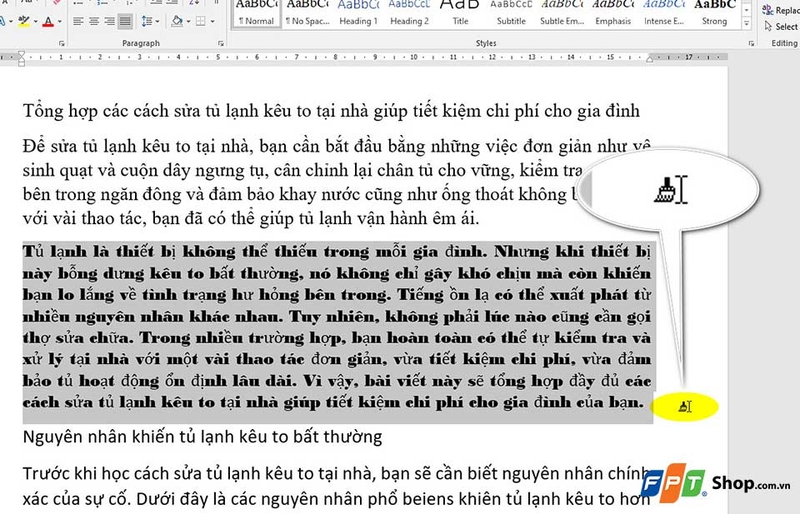
Task: Click the Line and Paragraph Spacing icon
Action: coord(146,21)
